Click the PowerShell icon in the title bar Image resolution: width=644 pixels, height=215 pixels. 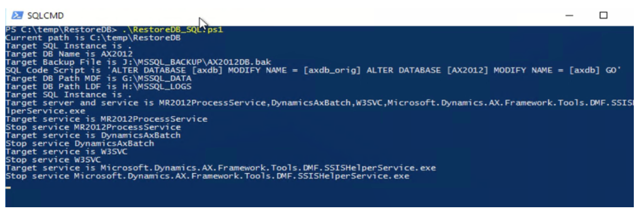(17, 15)
